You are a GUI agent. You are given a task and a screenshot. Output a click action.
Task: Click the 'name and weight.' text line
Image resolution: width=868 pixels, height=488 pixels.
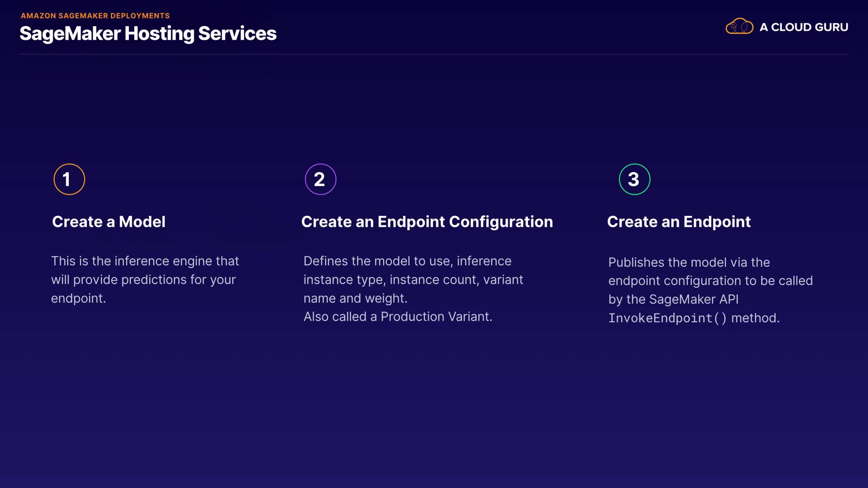pyautogui.click(x=355, y=298)
